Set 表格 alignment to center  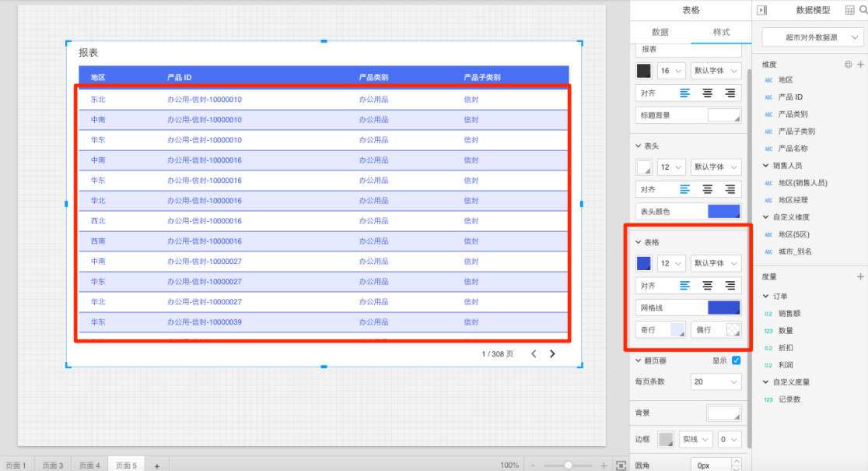707,286
